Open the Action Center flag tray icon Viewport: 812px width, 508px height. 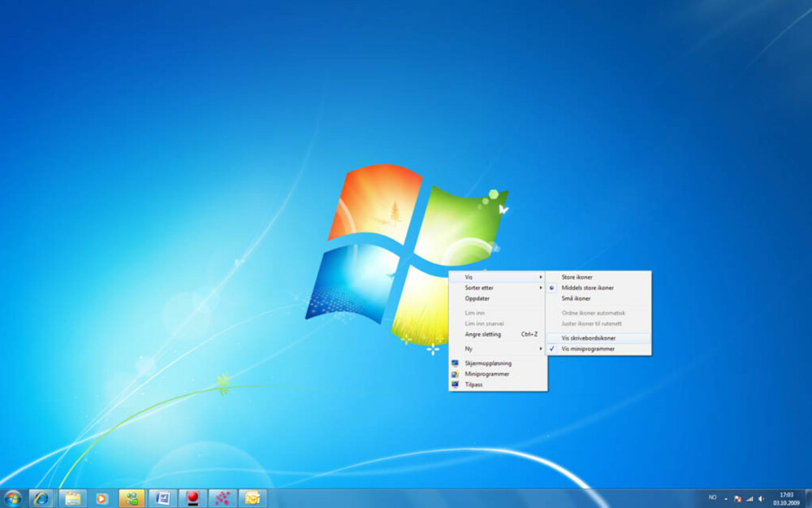click(x=738, y=499)
